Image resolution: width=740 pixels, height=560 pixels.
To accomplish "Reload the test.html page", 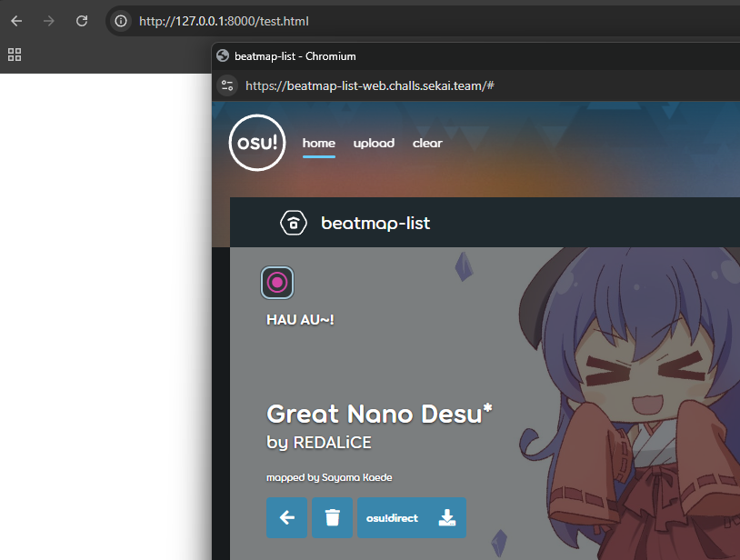I will tap(82, 21).
